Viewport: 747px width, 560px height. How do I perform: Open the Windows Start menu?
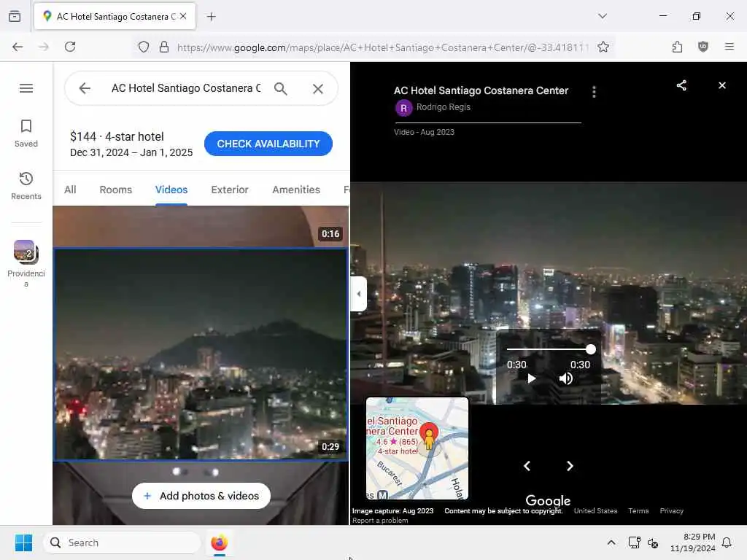[x=23, y=542]
